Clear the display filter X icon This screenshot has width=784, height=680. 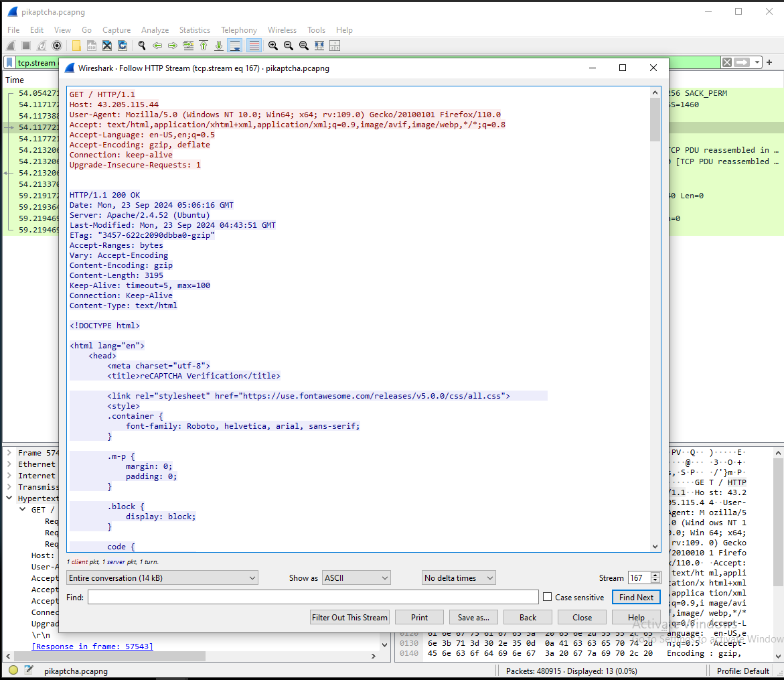click(x=727, y=62)
